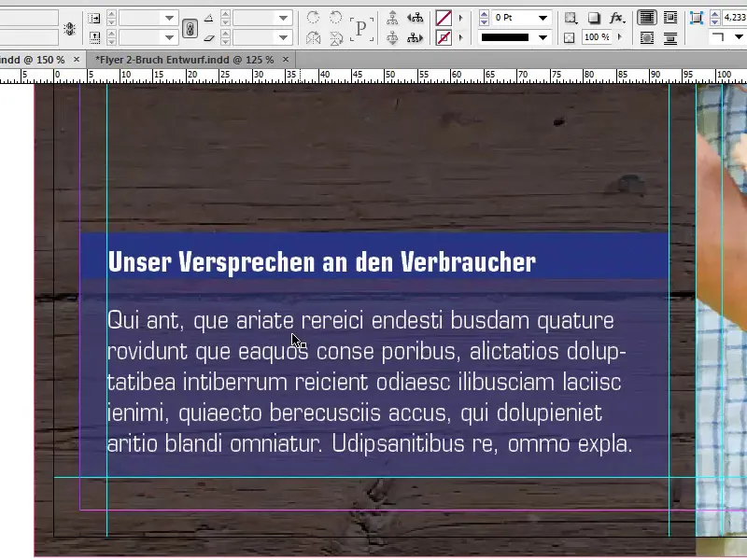Image resolution: width=747 pixels, height=560 pixels.
Task: Step the scale Y value with its arrows
Action: click(x=111, y=37)
